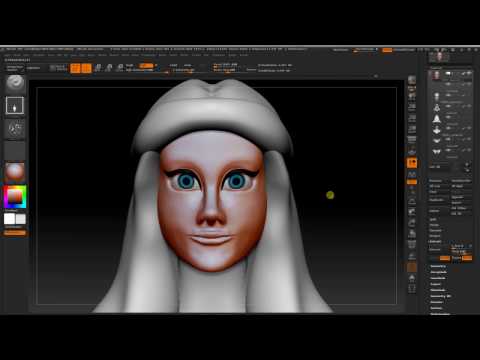This screenshot has height=360, width=480.
Task: Toggle the Zadd sculpt mode button
Action: click(173, 65)
